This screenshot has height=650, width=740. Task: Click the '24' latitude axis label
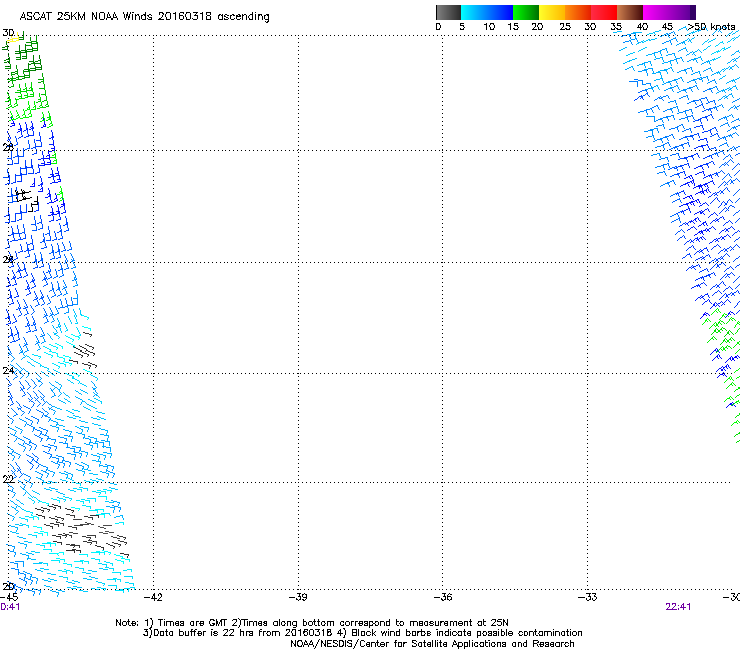pos(8,371)
